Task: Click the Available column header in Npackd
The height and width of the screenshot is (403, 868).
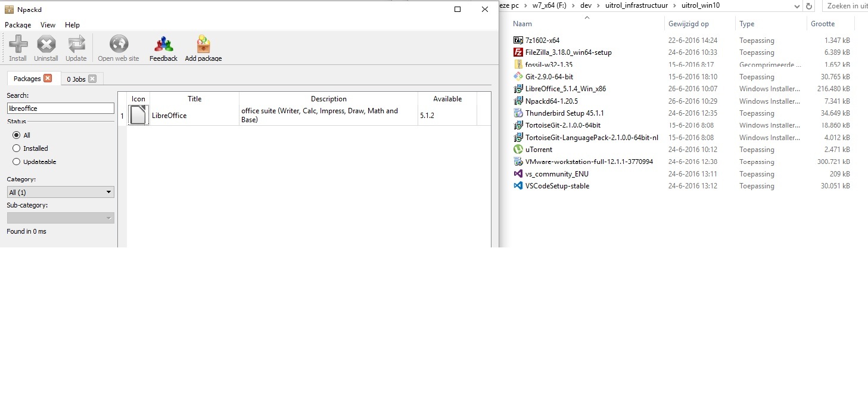Action: coord(447,99)
